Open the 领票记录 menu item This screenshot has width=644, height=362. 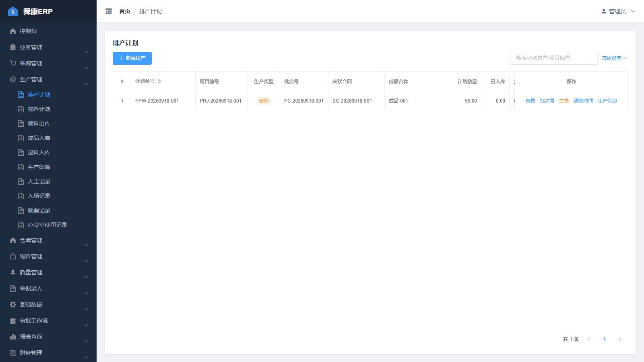point(48,210)
